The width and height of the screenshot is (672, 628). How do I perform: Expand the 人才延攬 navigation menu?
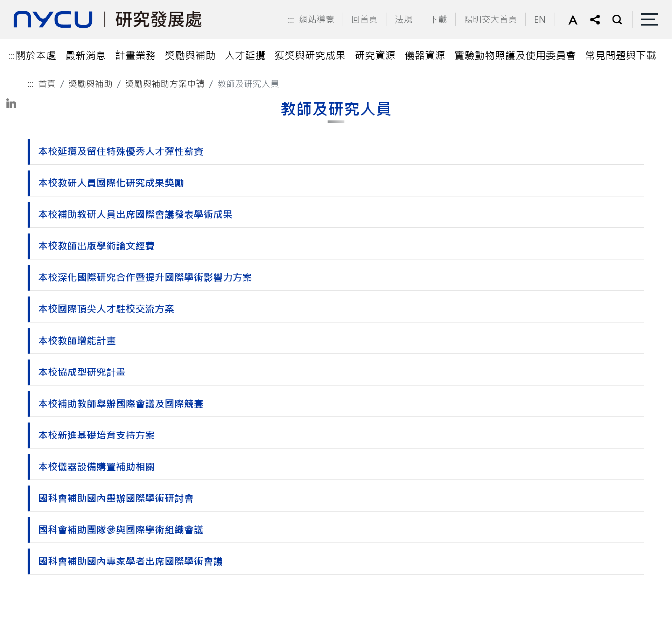[x=245, y=55]
